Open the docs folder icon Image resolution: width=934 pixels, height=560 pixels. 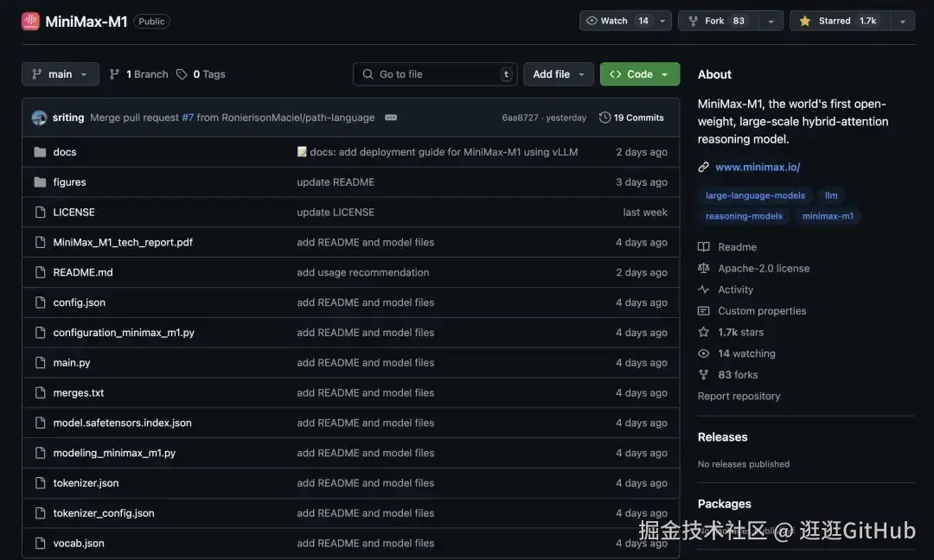[40, 152]
